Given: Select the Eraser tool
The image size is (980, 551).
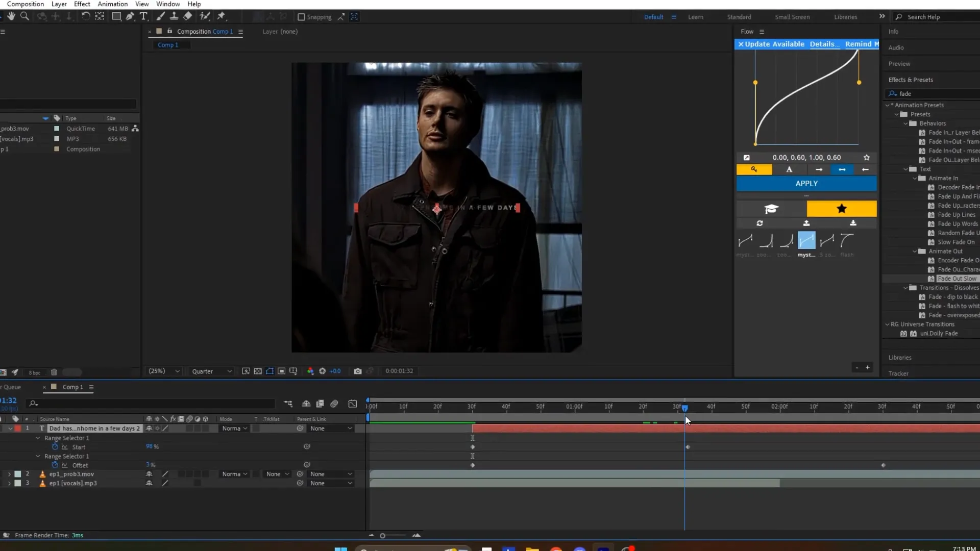Looking at the screenshot, I should click(188, 16).
